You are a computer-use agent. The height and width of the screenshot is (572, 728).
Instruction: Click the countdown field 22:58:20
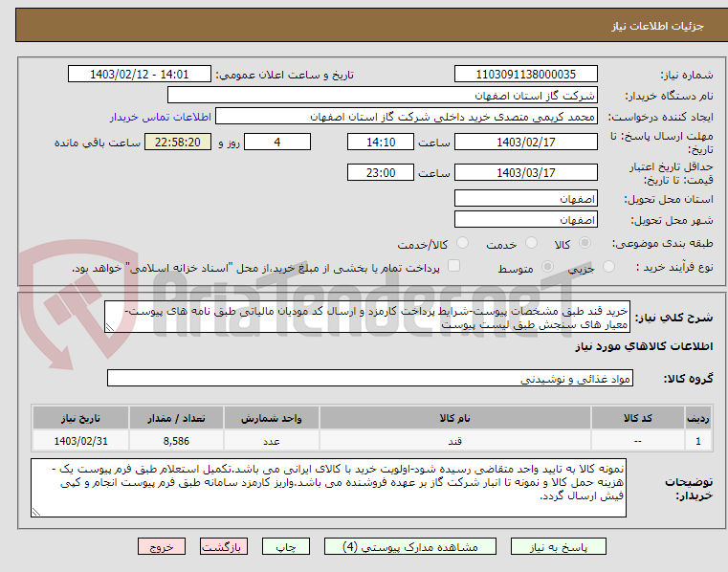click(x=178, y=143)
